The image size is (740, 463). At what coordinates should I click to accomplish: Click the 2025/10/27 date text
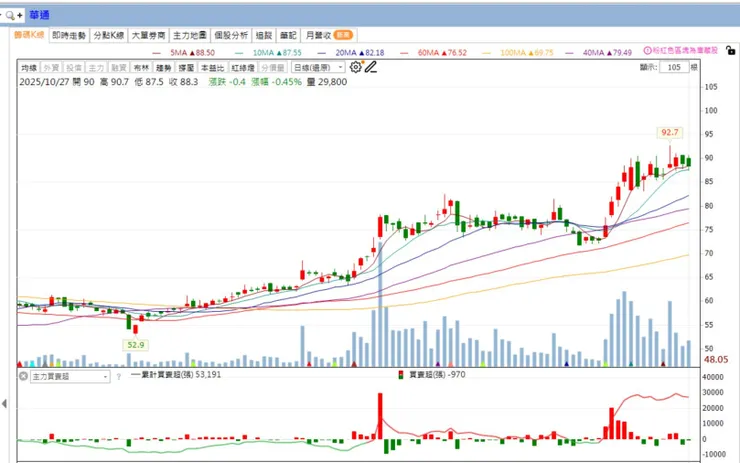(x=44, y=82)
